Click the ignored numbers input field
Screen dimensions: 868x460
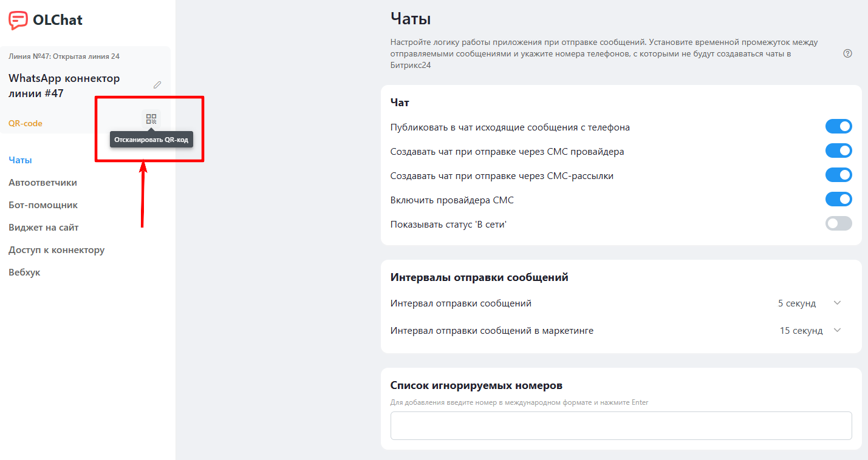point(621,425)
